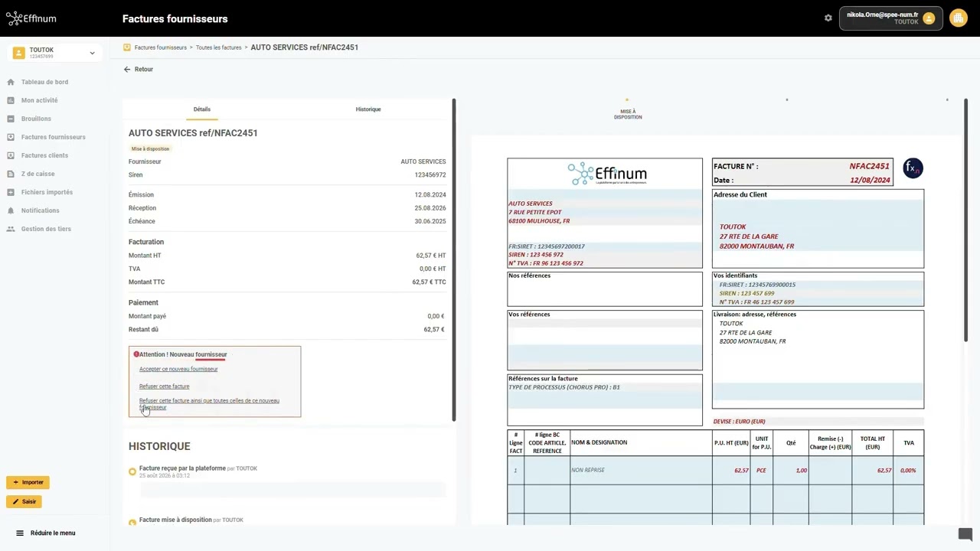
Task: Click the round Fx badge on invoice preview
Action: pos(913,168)
